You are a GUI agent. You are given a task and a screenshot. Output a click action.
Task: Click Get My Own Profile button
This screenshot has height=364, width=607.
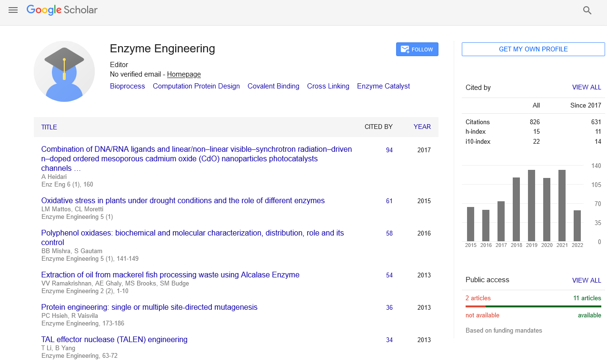tap(533, 49)
